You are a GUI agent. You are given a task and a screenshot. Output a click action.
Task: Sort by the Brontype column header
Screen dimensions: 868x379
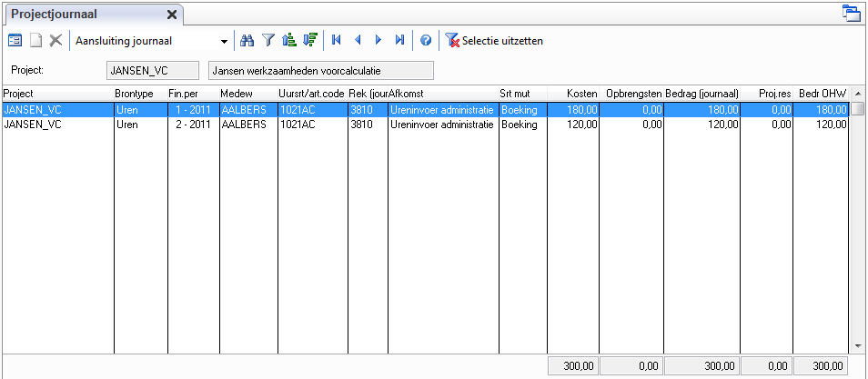click(x=141, y=94)
